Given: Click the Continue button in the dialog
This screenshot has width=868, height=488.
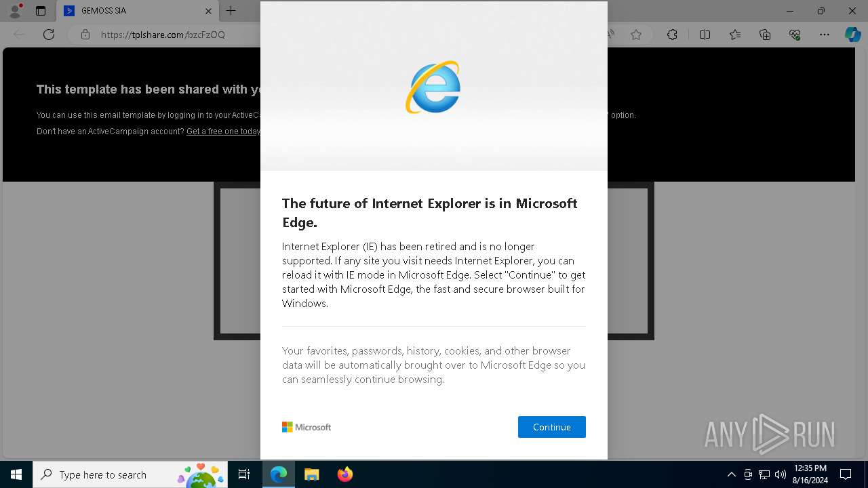Looking at the screenshot, I should 551,427.
